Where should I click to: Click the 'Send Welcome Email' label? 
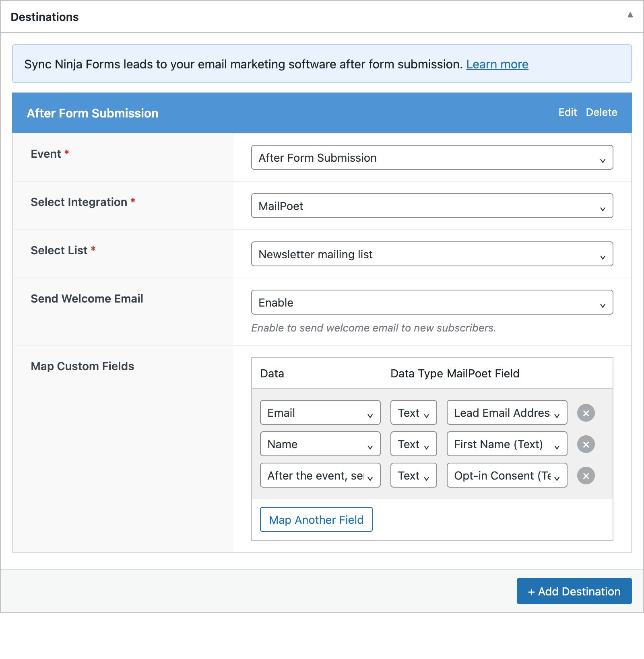click(x=87, y=299)
